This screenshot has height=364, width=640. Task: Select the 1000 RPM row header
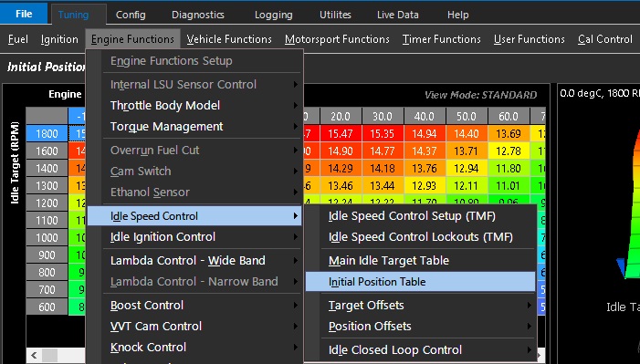[47, 237]
